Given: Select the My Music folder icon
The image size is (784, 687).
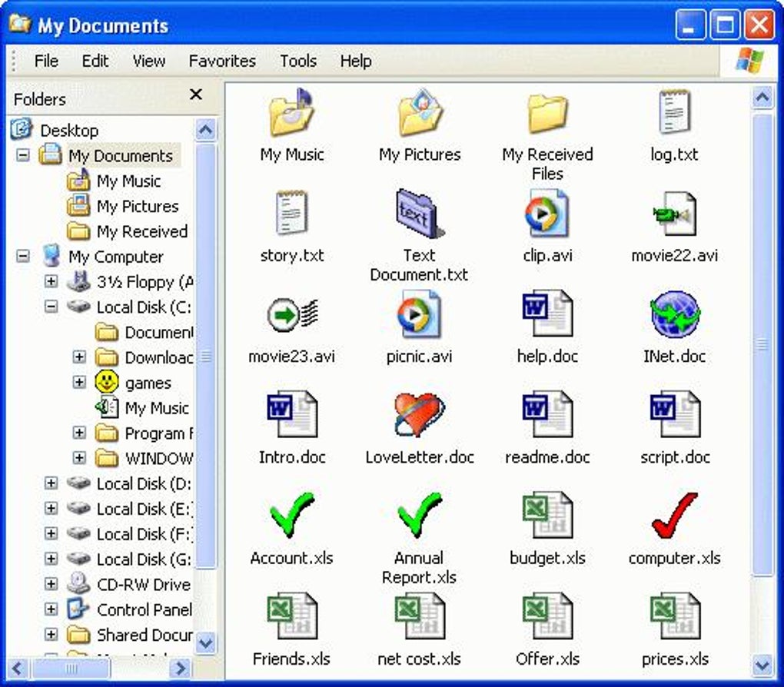Looking at the screenshot, I should coord(291,114).
